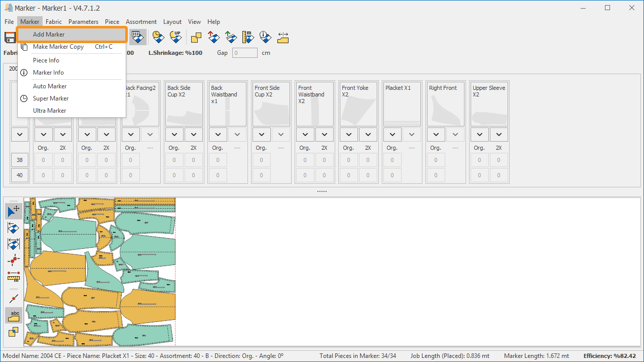Open the 2X dropdown under Upper Sleeve X2
This screenshot has width=644, height=362.
pyautogui.click(x=499, y=135)
